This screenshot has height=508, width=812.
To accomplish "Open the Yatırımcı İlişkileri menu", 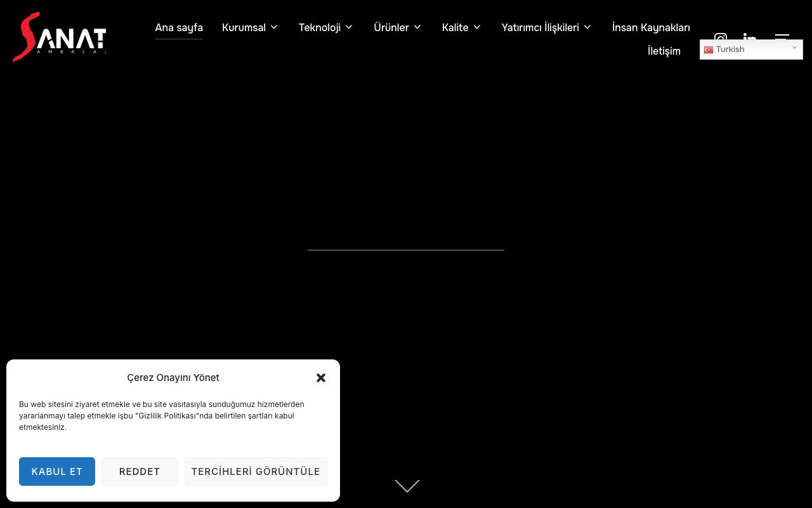I will (546, 27).
